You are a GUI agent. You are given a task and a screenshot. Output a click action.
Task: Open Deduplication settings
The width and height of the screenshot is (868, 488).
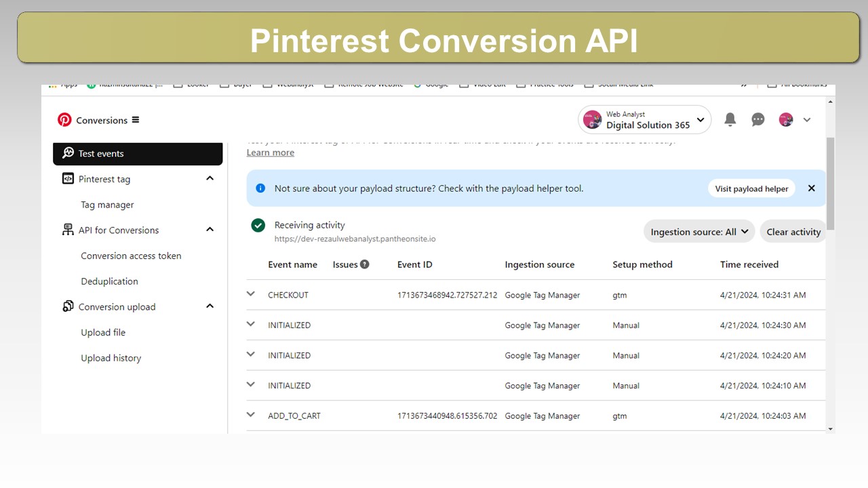pos(109,281)
